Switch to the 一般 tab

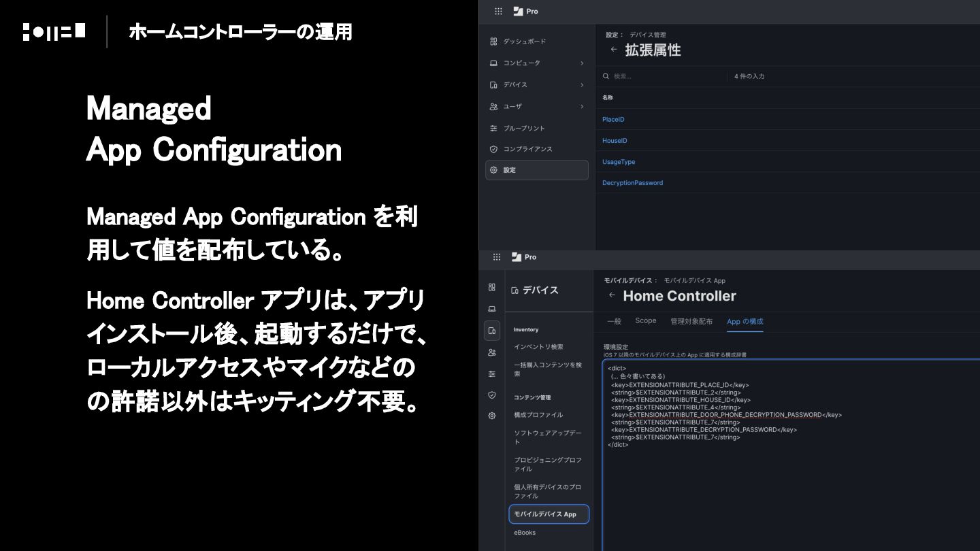click(x=614, y=321)
